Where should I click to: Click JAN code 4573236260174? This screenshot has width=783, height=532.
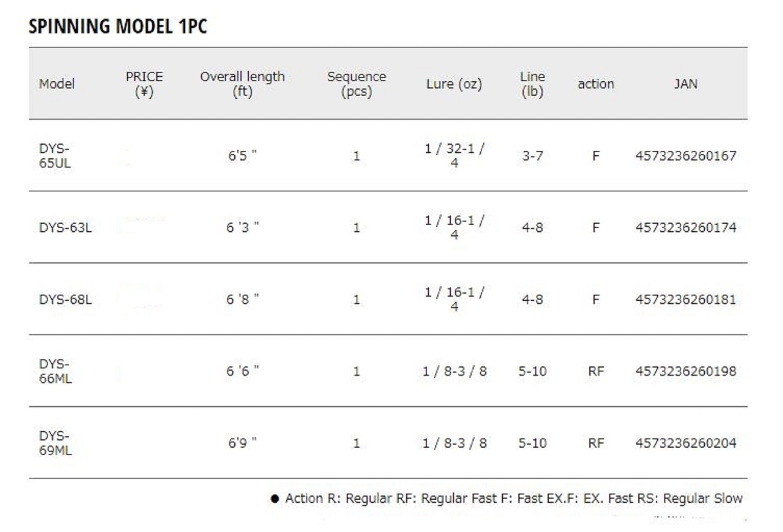pos(686,227)
